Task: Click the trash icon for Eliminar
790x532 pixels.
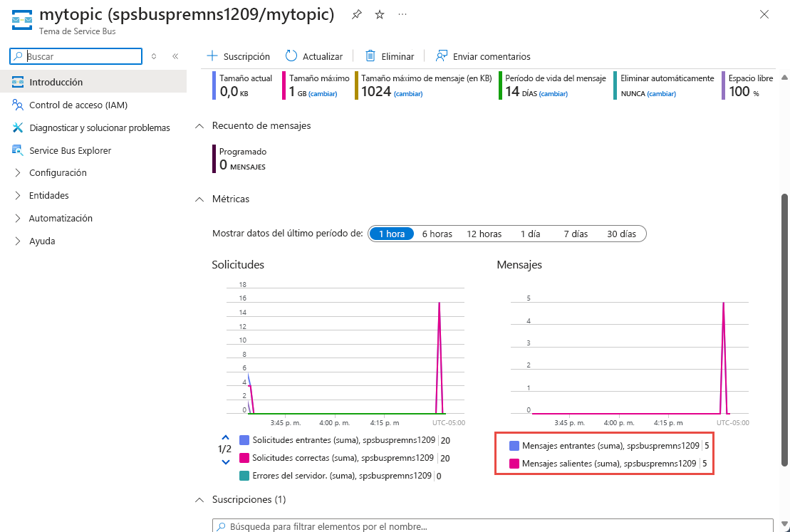Action: click(x=370, y=56)
